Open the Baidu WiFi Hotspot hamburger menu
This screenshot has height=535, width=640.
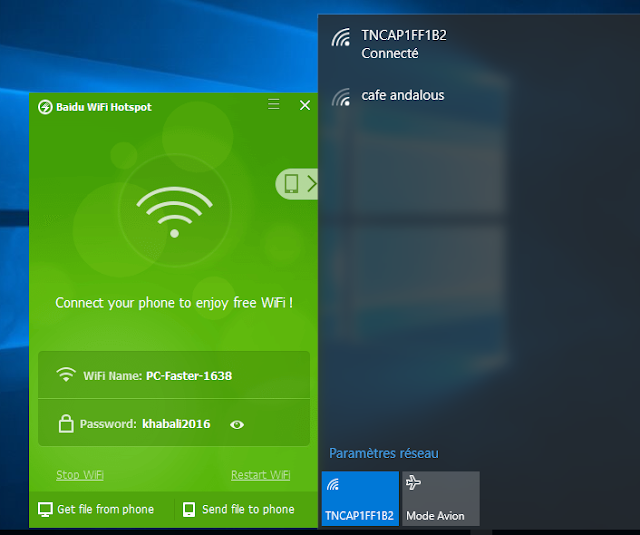pos(273,104)
